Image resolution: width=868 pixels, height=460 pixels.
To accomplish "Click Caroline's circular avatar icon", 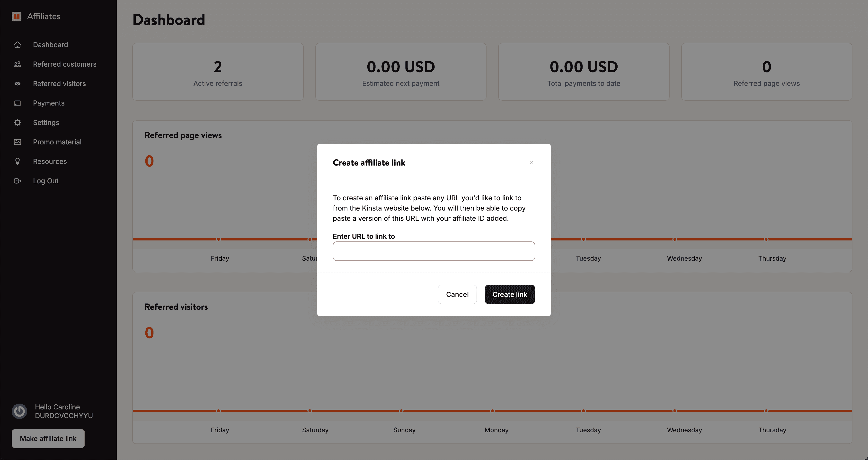I will [19, 411].
